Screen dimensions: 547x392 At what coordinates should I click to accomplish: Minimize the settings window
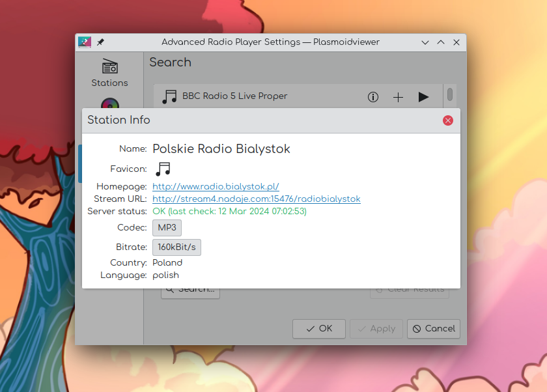pyautogui.click(x=425, y=42)
